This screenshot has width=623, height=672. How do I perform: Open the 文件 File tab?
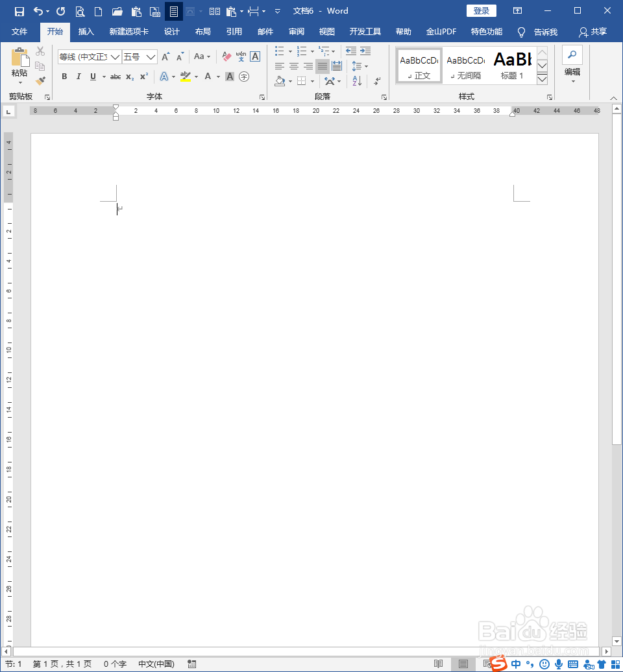(19, 32)
